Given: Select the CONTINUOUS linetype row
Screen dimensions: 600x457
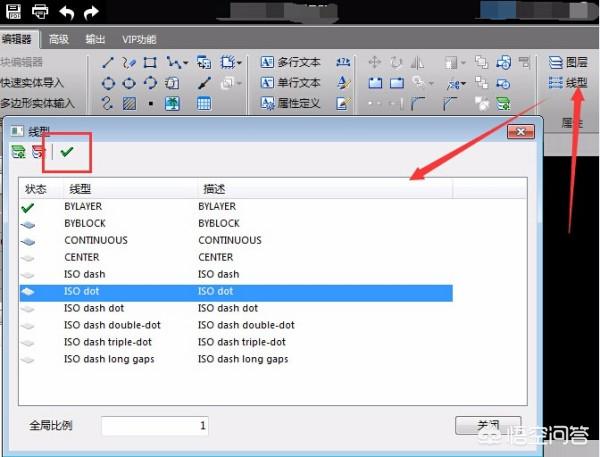Looking at the screenshot, I should click(x=96, y=240).
